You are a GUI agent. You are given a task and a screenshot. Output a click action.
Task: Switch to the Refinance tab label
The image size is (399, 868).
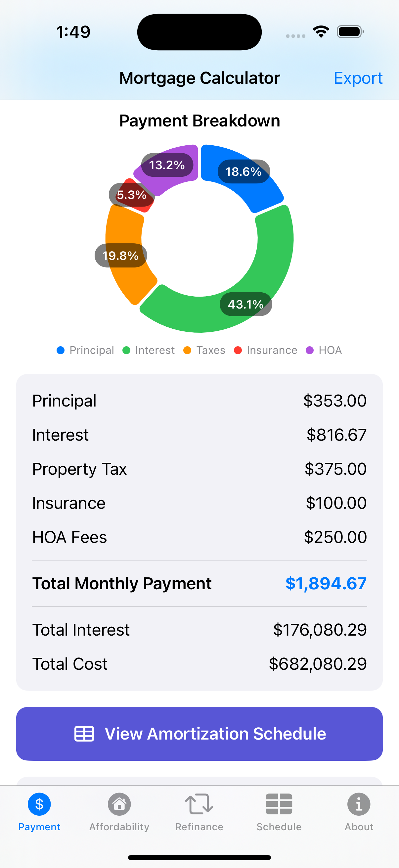tap(199, 827)
